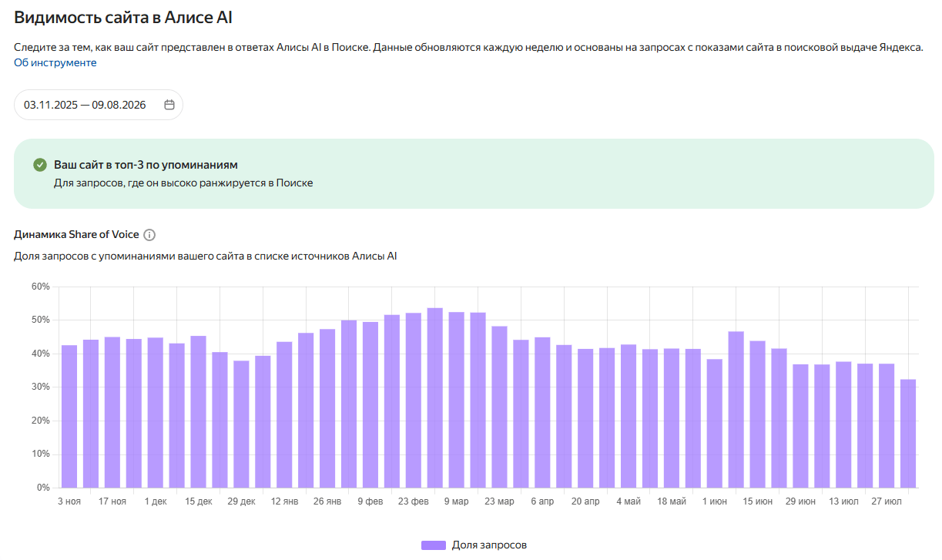Click the info icon beside Share of Voice
942x560 pixels.
click(x=149, y=235)
